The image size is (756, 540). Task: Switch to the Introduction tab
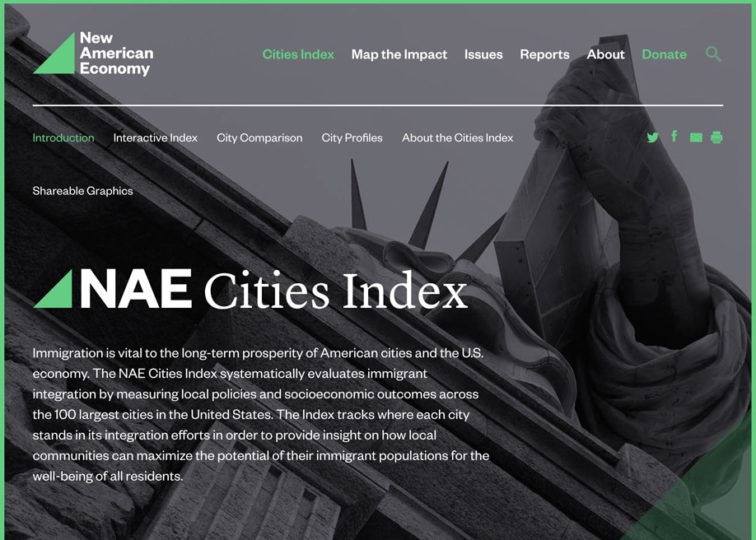63,138
